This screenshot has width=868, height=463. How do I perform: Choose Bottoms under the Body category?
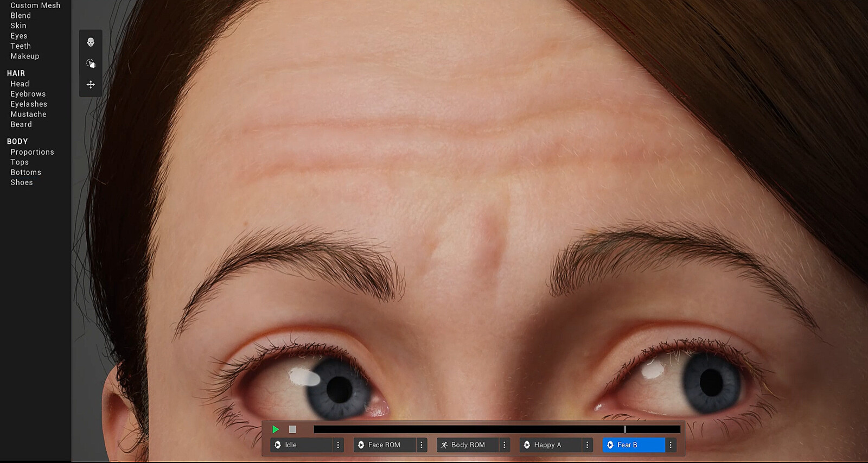tap(25, 172)
